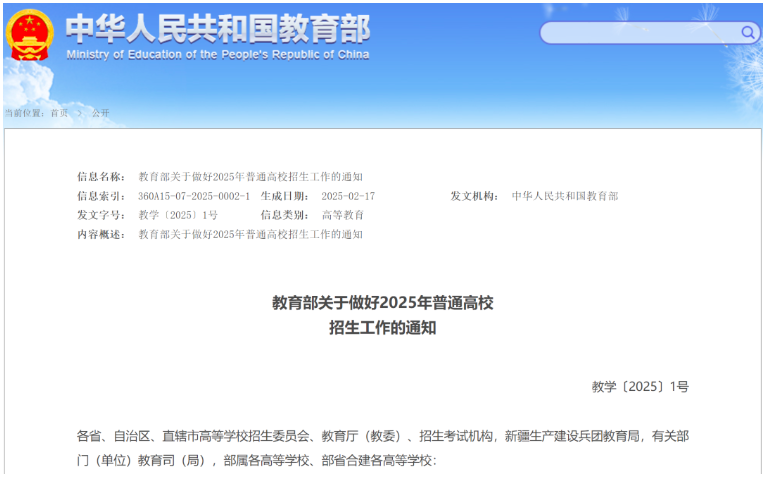Click the 信息名称 label

point(101,177)
